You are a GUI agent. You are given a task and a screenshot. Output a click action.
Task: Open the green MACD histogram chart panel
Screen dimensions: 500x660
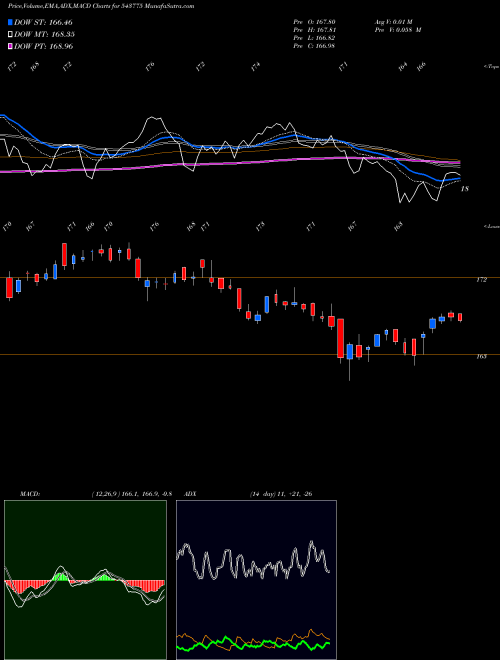click(85, 580)
